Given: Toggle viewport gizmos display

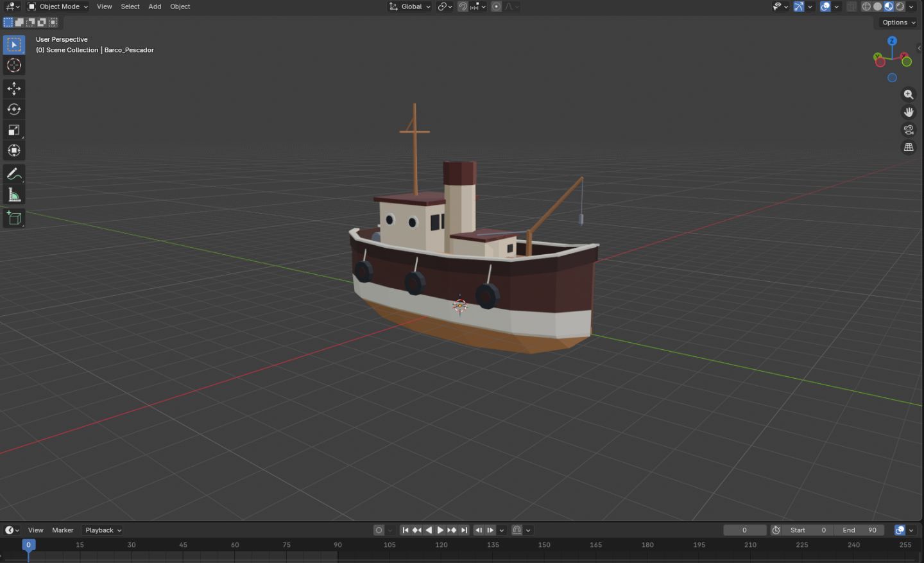Looking at the screenshot, I should point(799,6).
